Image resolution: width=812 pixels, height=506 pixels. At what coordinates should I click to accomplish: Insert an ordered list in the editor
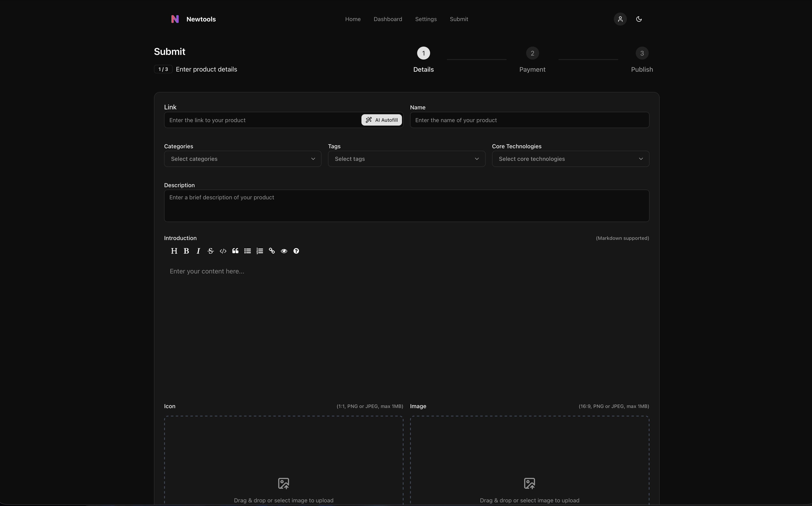tap(260, 251)
